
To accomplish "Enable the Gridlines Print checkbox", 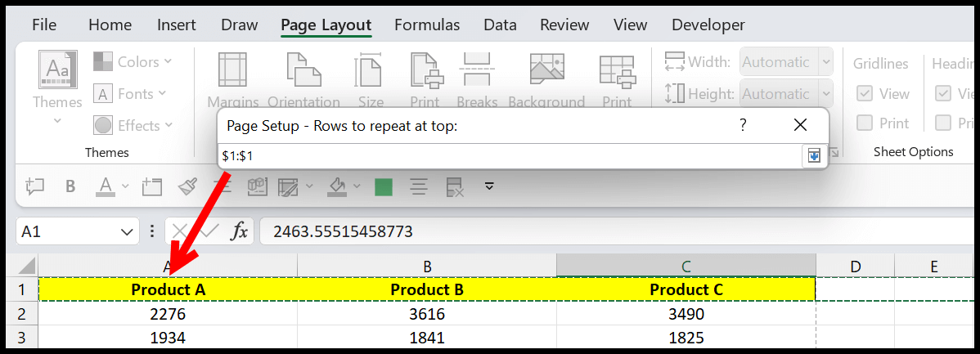I will point(865,123).
